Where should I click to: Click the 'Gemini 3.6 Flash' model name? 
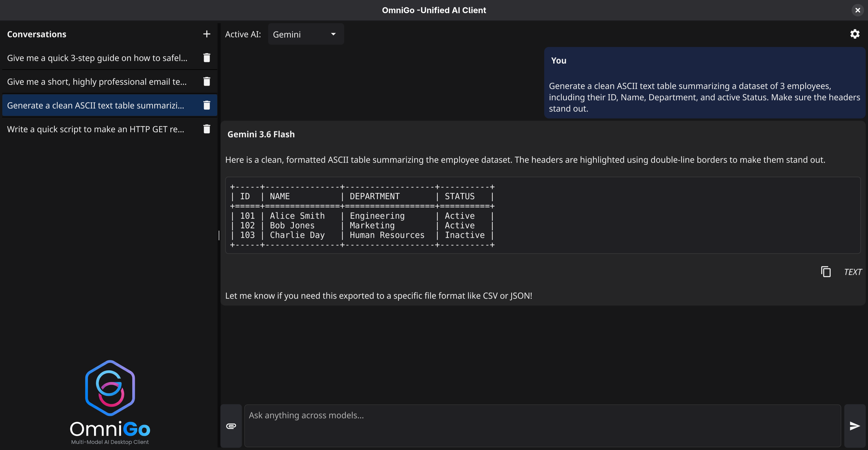[261, 134]
